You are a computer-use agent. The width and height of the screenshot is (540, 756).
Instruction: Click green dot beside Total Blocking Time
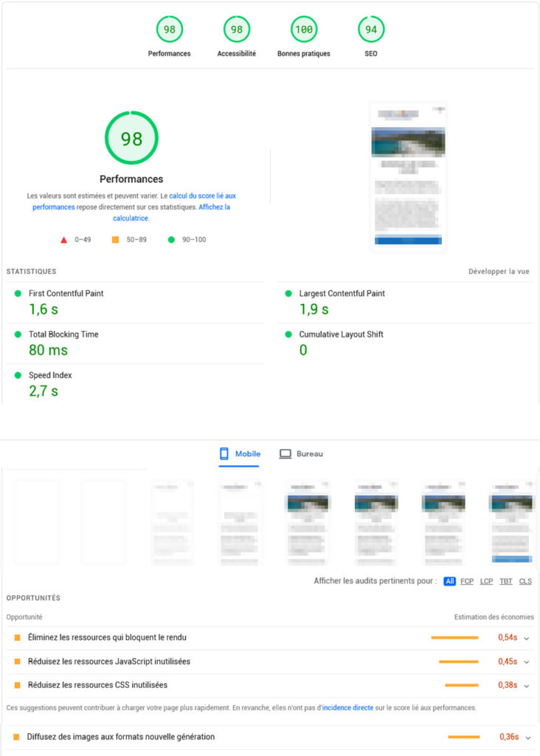coord(18,334)
